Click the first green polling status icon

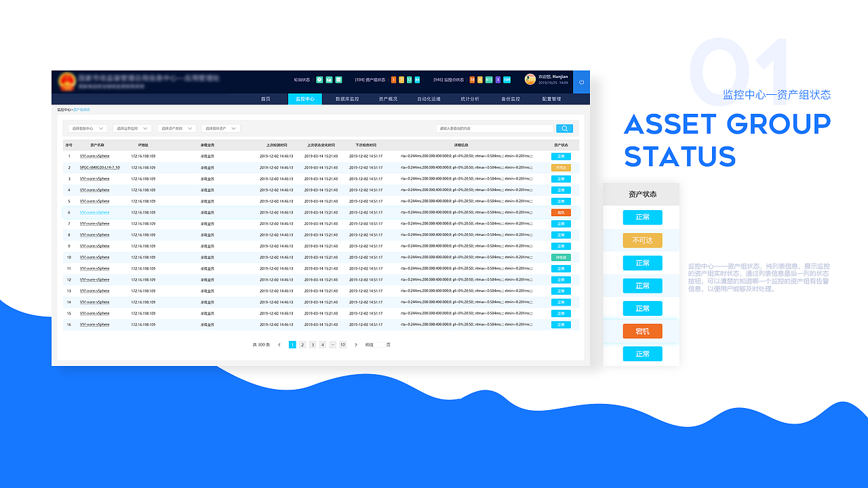[x=319, y=80]
